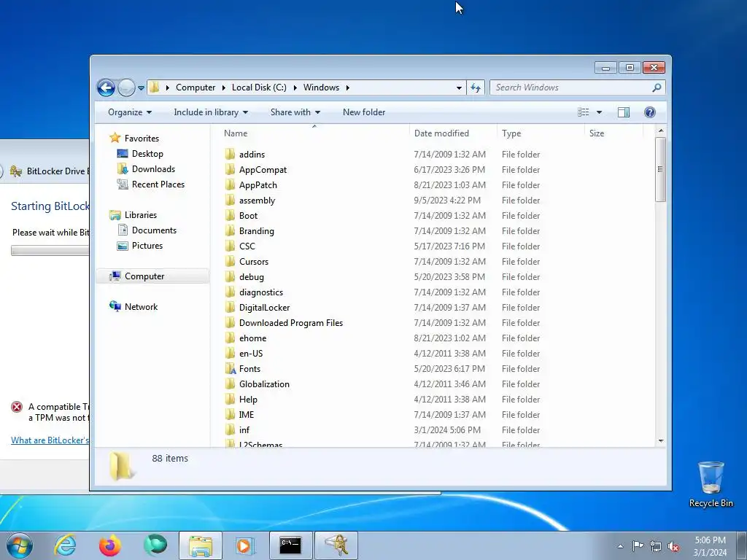Select Computer in navigation pane
Image resolution: width=747 pixels, height=560 pixels.
click(x=152, y=276)
